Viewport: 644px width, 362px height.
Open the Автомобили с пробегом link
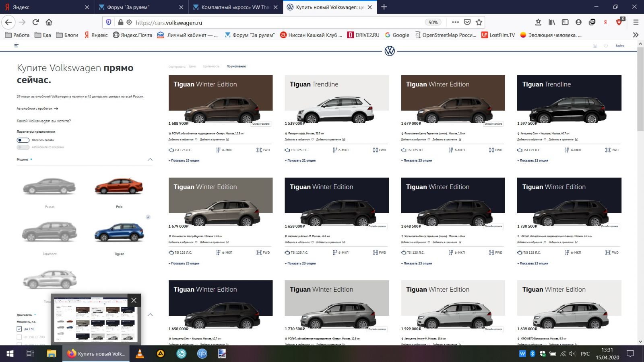37,109
